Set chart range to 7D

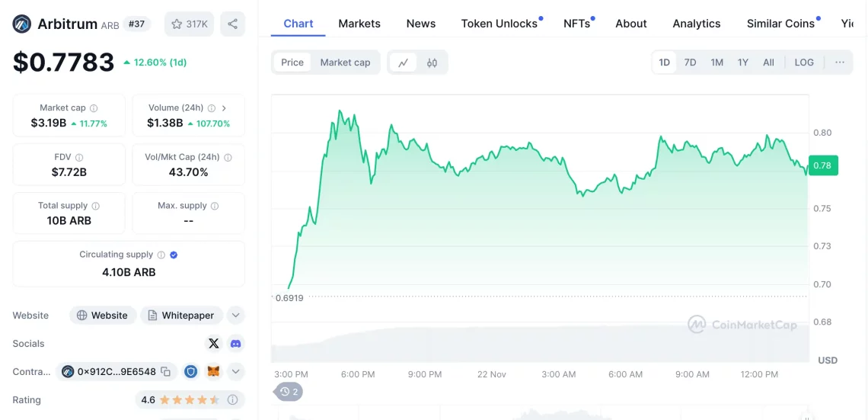(x=691, y=62)
